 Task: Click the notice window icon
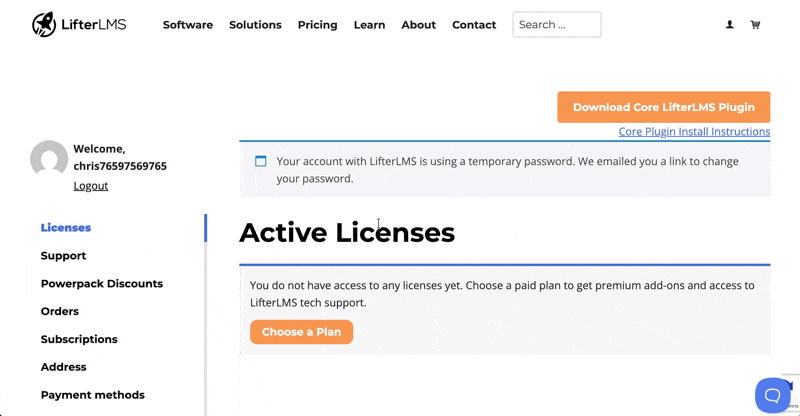coord(261,161)
